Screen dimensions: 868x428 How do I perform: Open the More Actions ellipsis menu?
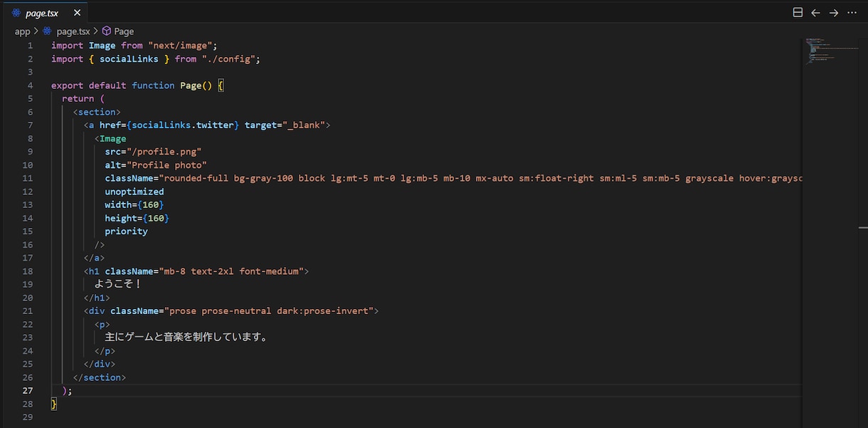pos(852,13)
